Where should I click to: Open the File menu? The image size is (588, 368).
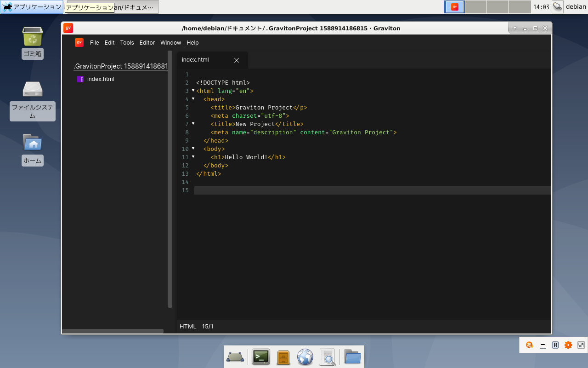click(x=95, y=43)
